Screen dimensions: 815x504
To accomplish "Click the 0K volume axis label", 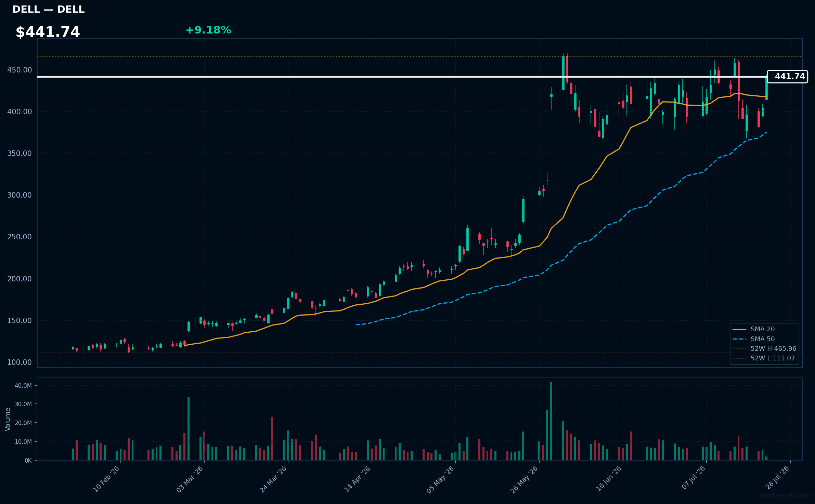I will point(28,461).
